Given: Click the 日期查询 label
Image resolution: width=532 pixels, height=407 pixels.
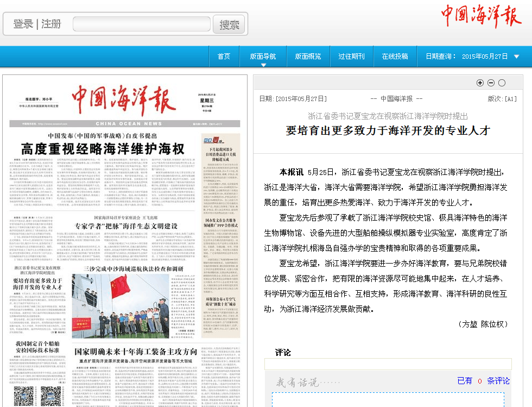Looking at the screenshot, I should click(441, 57).
